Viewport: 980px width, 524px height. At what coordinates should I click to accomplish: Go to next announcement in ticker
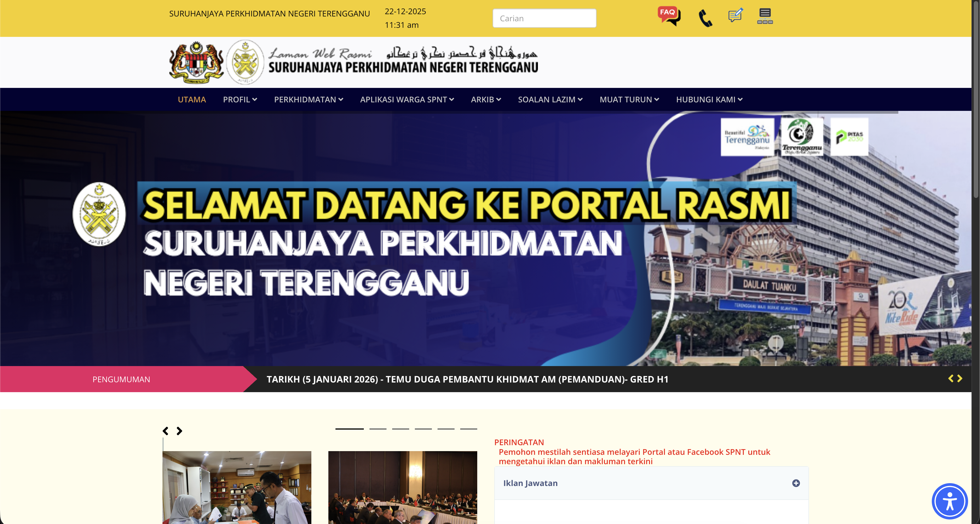(x=960, y=378)
